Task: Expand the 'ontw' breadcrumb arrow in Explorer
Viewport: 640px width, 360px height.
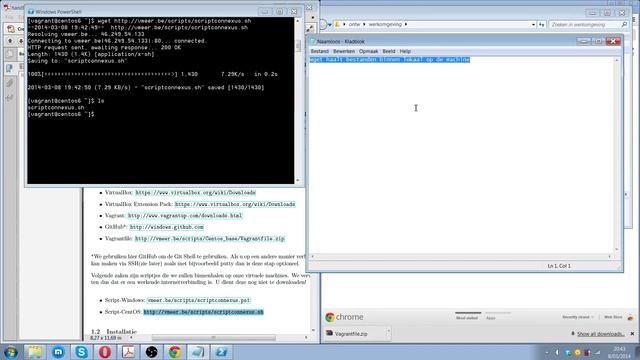Action: [364, 24]
